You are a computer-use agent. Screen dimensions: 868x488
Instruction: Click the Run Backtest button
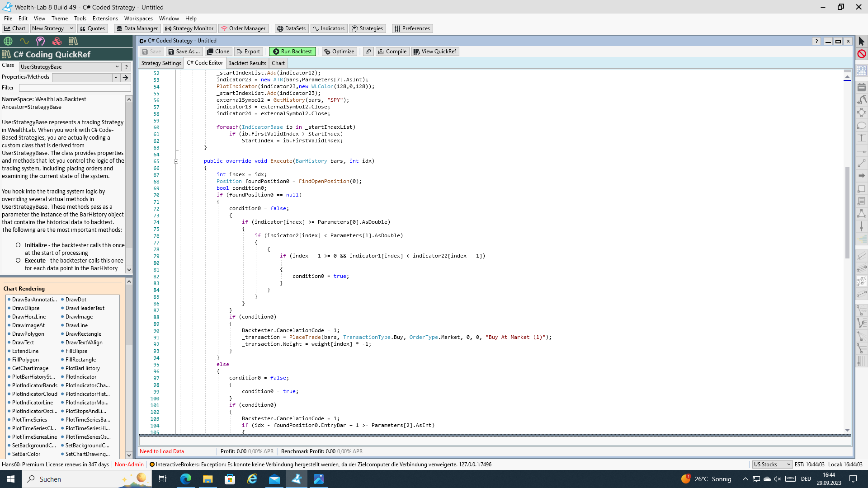(292, 52)
